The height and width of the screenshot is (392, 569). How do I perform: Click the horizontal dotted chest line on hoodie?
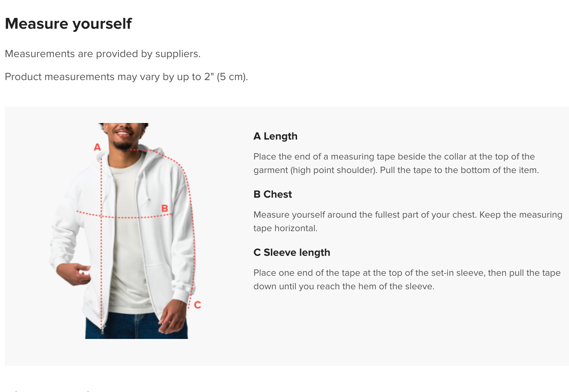coord(124,215)
